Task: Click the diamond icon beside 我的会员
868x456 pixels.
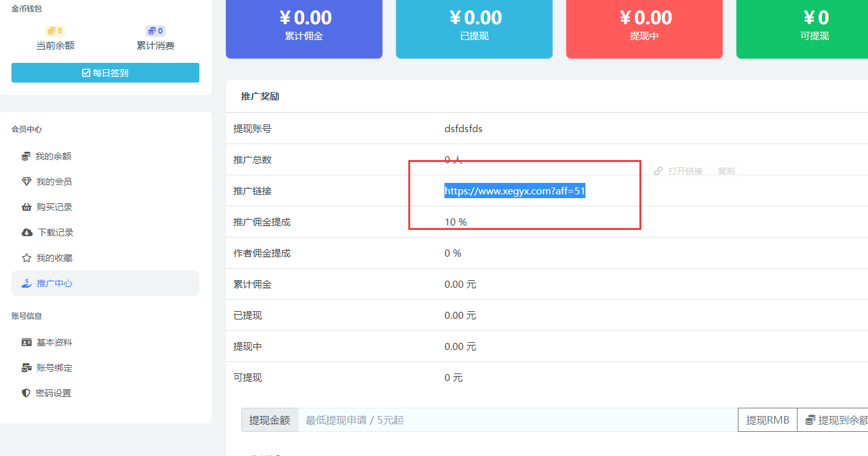Action: 26,182
